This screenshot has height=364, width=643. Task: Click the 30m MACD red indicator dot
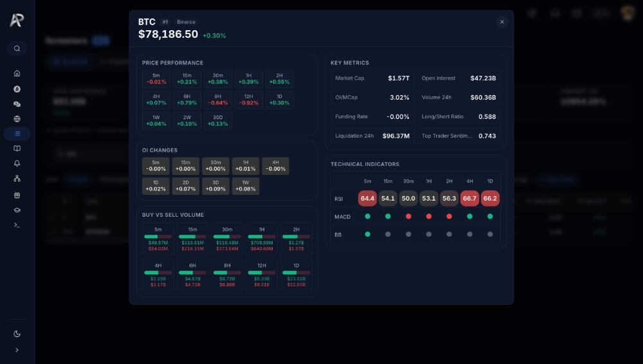(408, 217)
